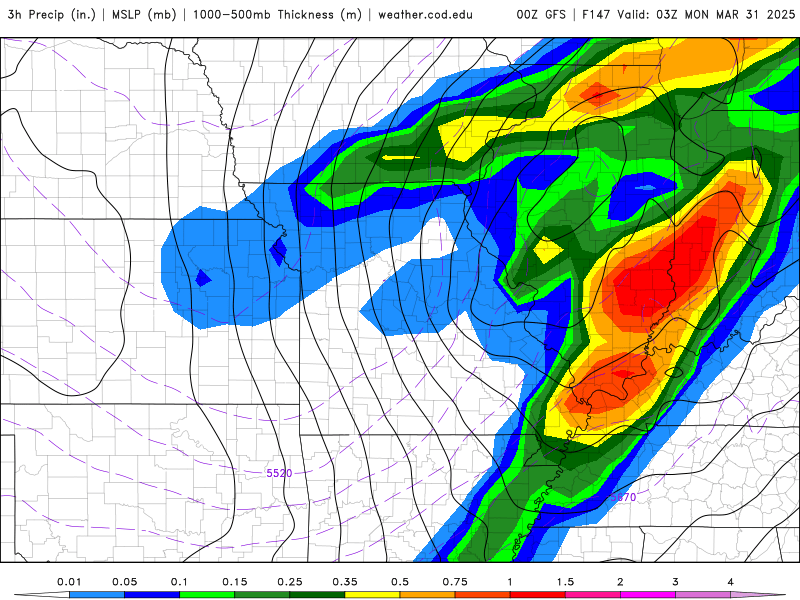Click the 5520 thickness contour label

coord(279,473)
